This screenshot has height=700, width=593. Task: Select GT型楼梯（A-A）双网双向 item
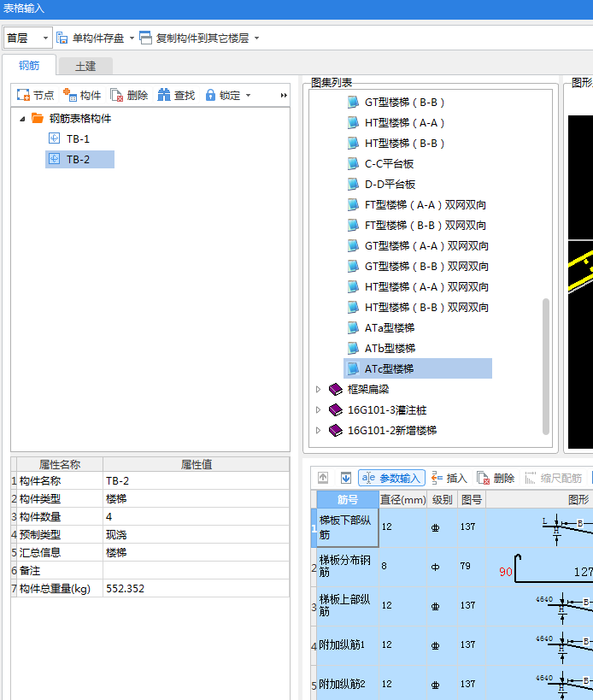[426, 246]
